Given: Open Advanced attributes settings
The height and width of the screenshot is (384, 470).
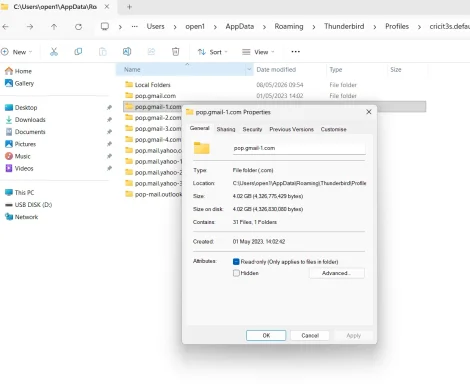Looking at the screenshot, I should 337,273.
